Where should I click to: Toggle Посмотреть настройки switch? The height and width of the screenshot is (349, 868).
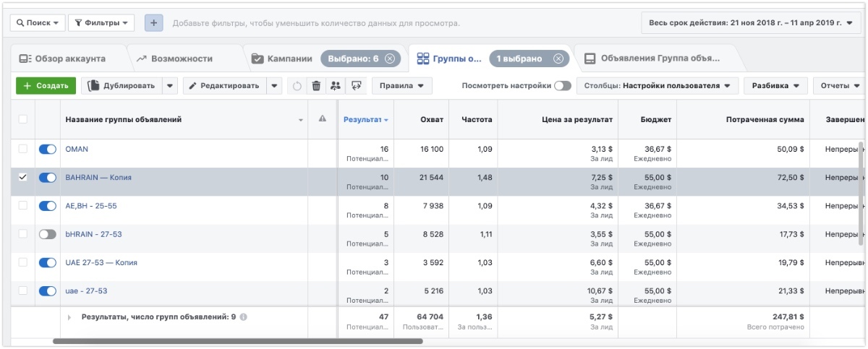[x=562, y=86]
